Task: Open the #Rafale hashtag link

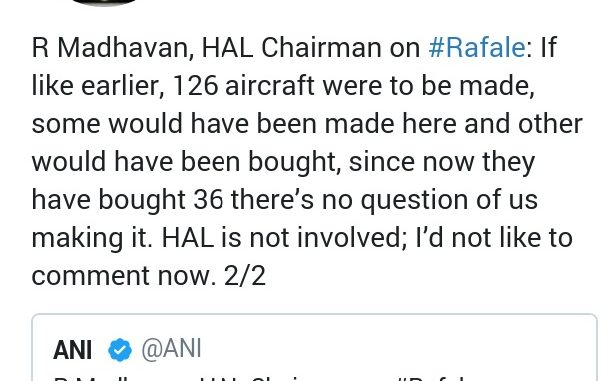Action: [x=477, y=48]
